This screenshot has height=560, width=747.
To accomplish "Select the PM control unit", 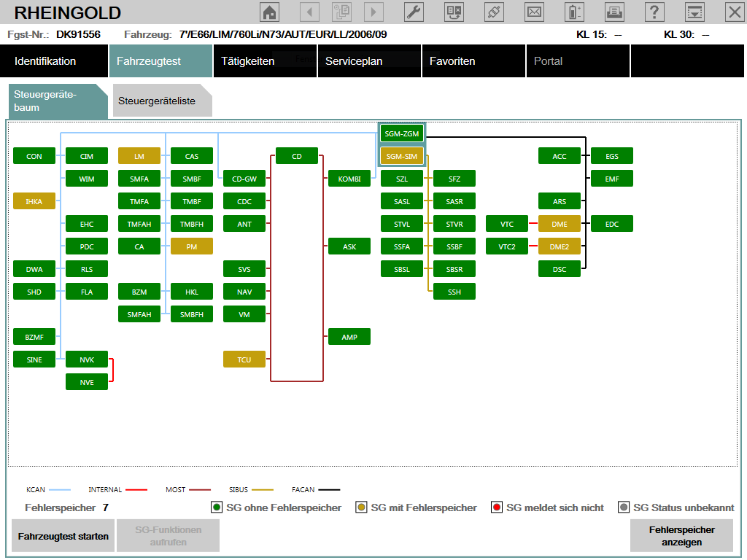I will click(x=192, y=246).
